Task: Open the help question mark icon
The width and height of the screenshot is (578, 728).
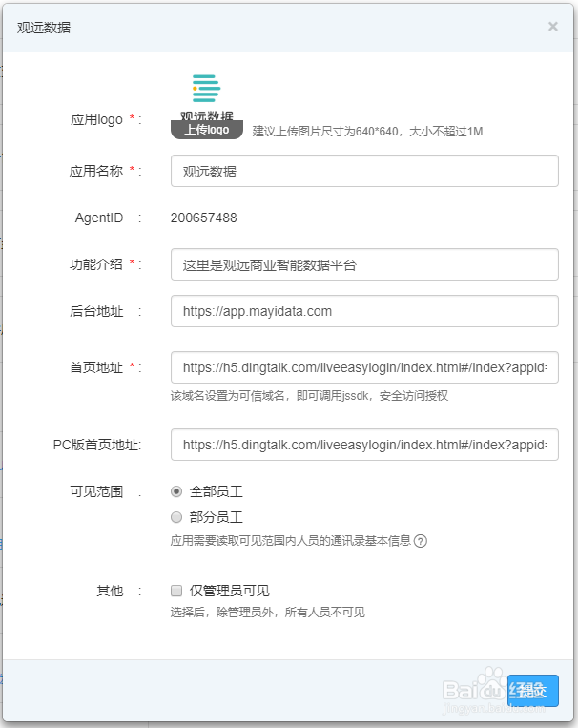Action: pyautogui.click(x=421, y=541)
